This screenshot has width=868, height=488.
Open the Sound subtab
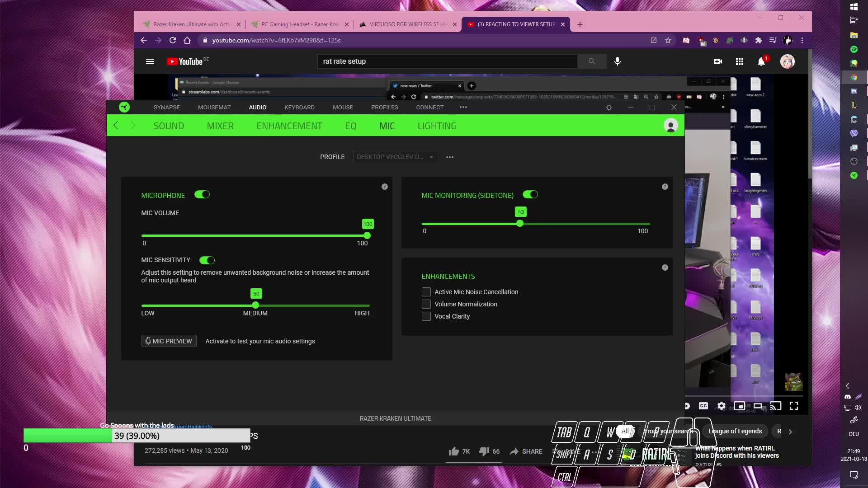point(169,126)
